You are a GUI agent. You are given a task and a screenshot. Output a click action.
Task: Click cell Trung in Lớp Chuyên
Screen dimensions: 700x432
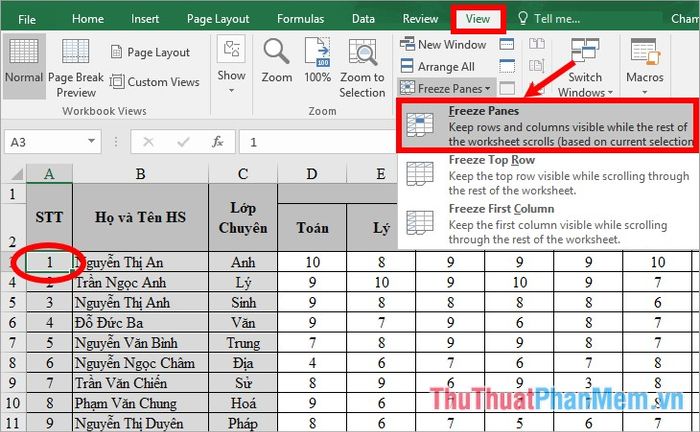pyautogui.click(x=243, y=343)
